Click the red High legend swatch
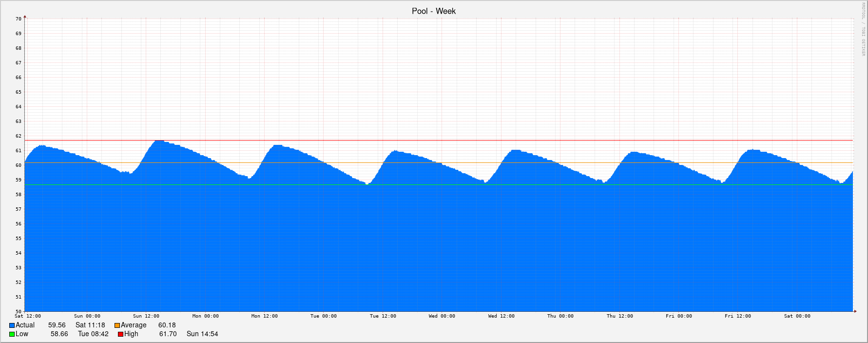The width and height of the screenshot is (868, 343). (x=120, y=334)
